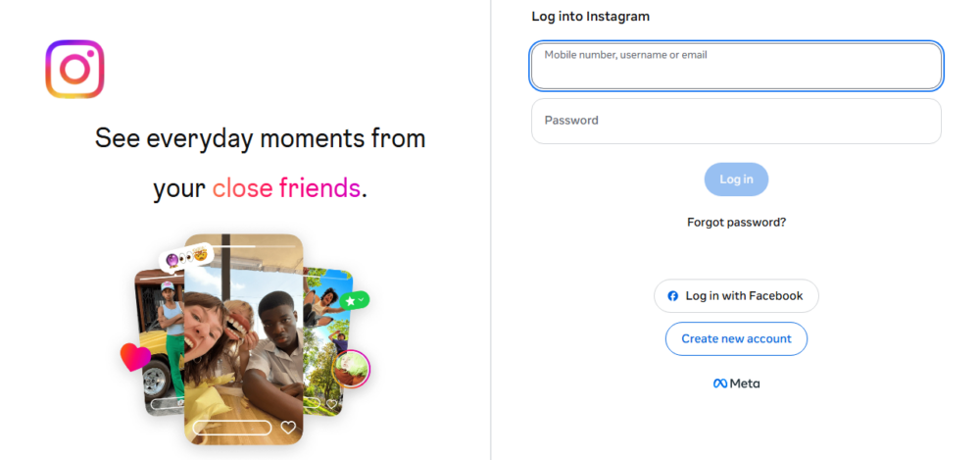Click the reply bar on center story card

coord(232,428)
